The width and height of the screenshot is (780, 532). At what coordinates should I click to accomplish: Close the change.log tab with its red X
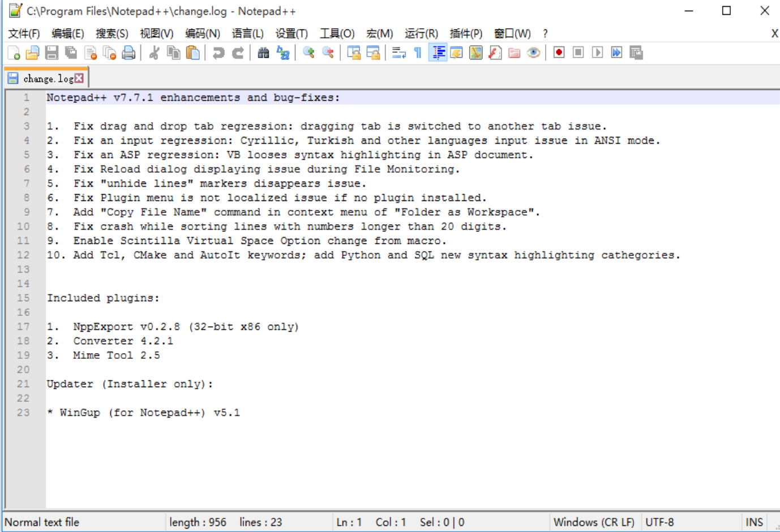pos(79,78)
